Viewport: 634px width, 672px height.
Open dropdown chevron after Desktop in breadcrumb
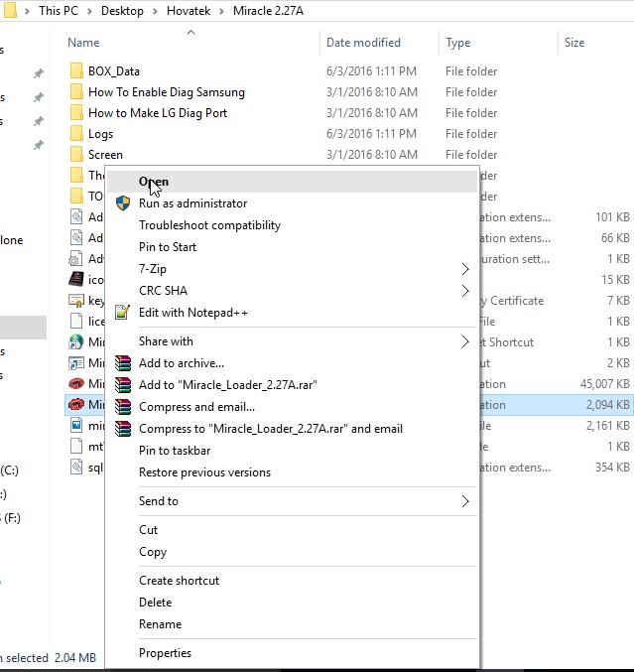[155, 11]
